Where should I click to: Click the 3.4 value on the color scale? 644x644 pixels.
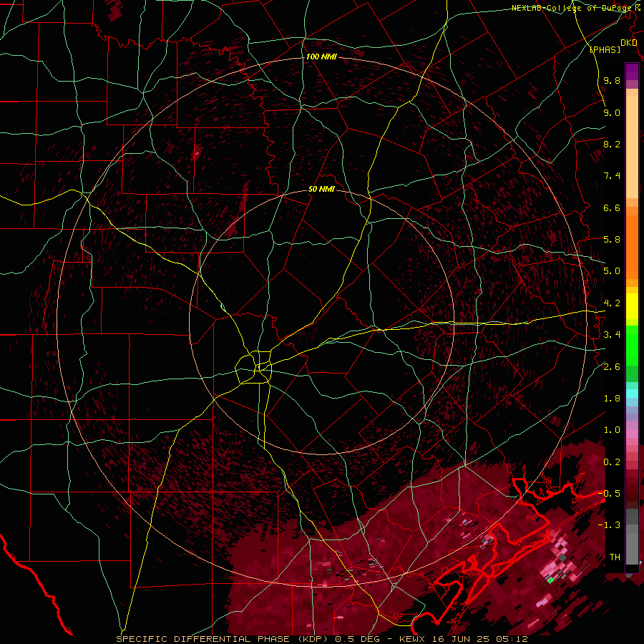tap(612, 335)
